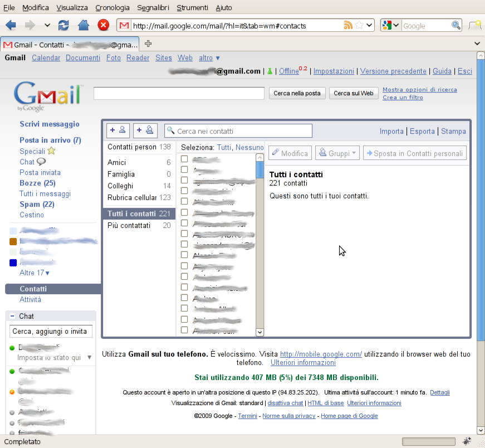Viewport: 485px width, 448px height.
Task: Click the contact list scroll-down arrow
Action: click(x=260, y=332)
